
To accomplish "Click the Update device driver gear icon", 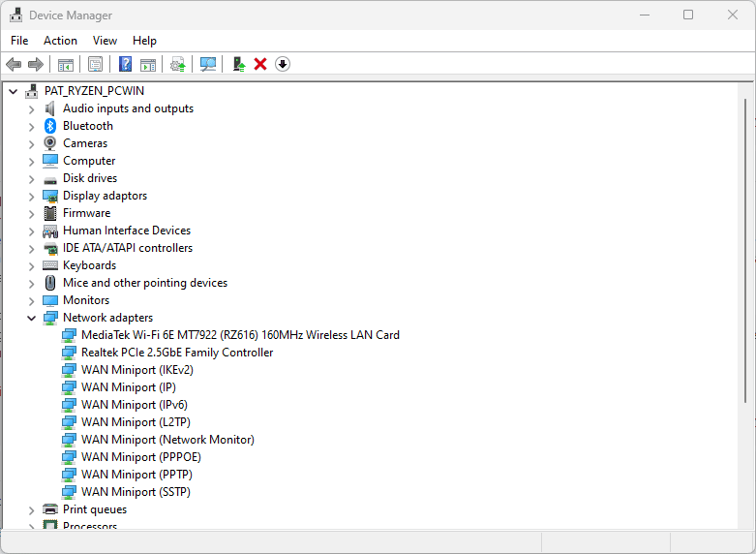I will [178, 64].
